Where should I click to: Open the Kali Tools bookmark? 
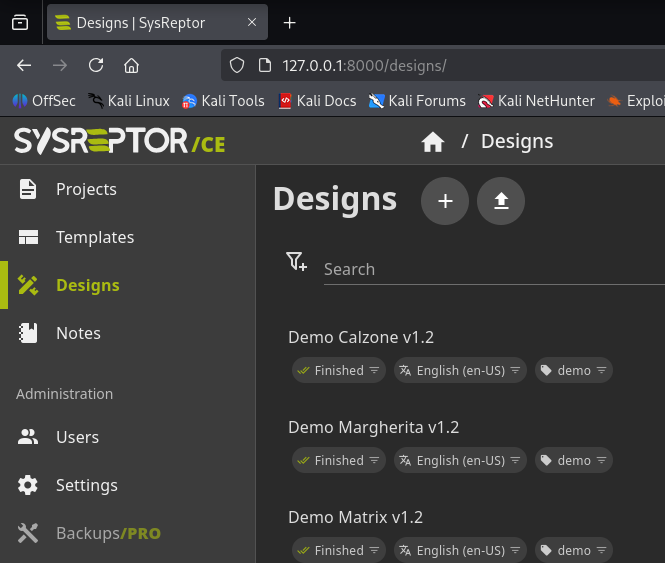(224, 101)
